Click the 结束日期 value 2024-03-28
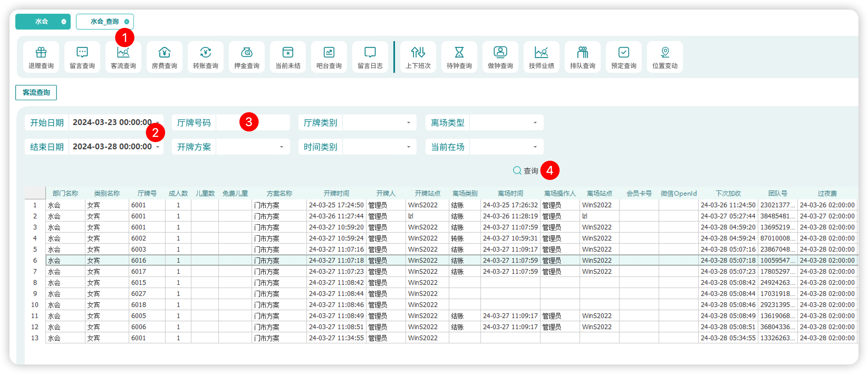This screenshot has height=374, width=868. point(112,147)
